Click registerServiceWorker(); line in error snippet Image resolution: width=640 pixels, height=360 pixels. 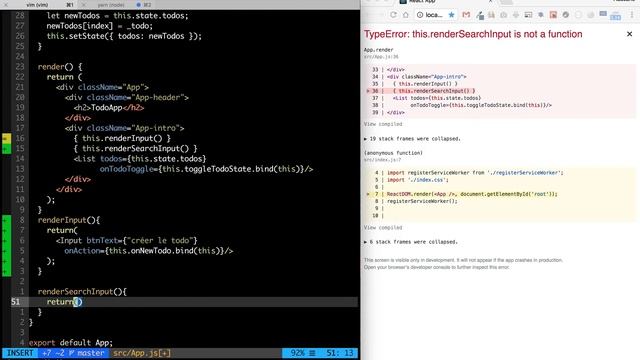[422, 201]
